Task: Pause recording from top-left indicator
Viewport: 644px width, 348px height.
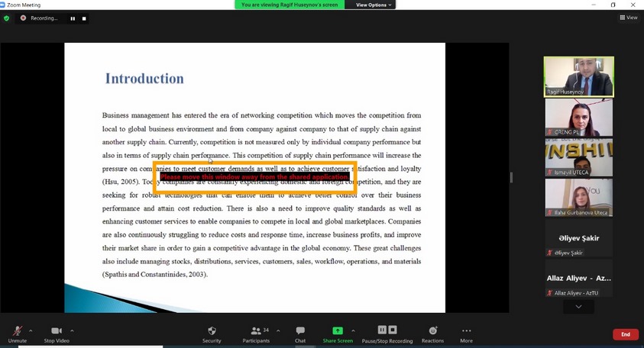Action: [73, 18]
